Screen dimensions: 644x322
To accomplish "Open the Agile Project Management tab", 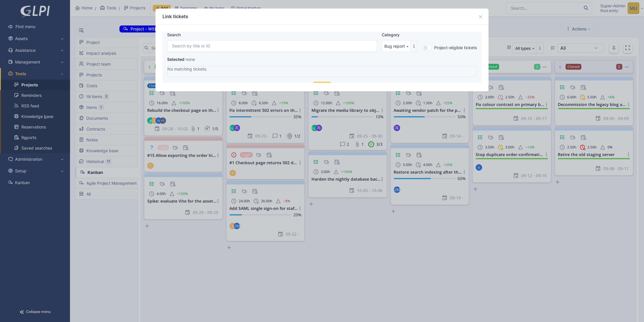I will click(107, 183).
